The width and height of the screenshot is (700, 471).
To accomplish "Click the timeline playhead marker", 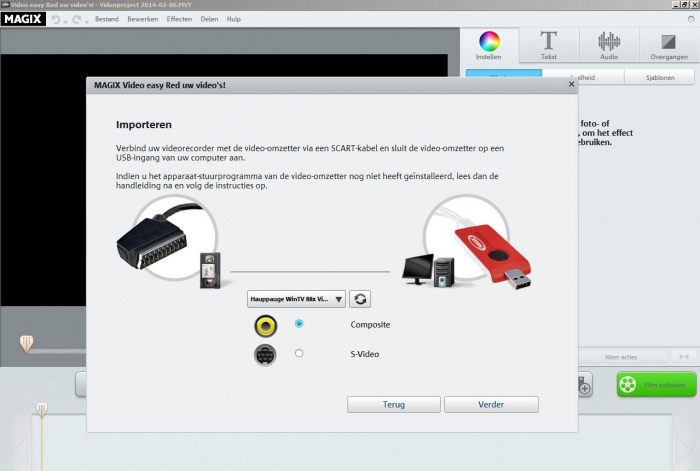I will [x=42, y=409].
